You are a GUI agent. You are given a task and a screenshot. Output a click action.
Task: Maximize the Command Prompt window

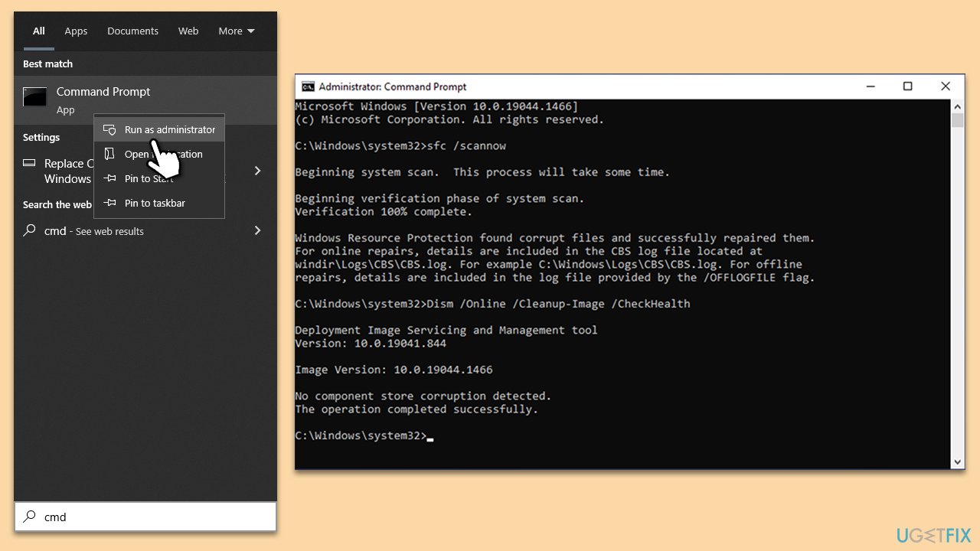pyautogui.click(x=908, y=86)
